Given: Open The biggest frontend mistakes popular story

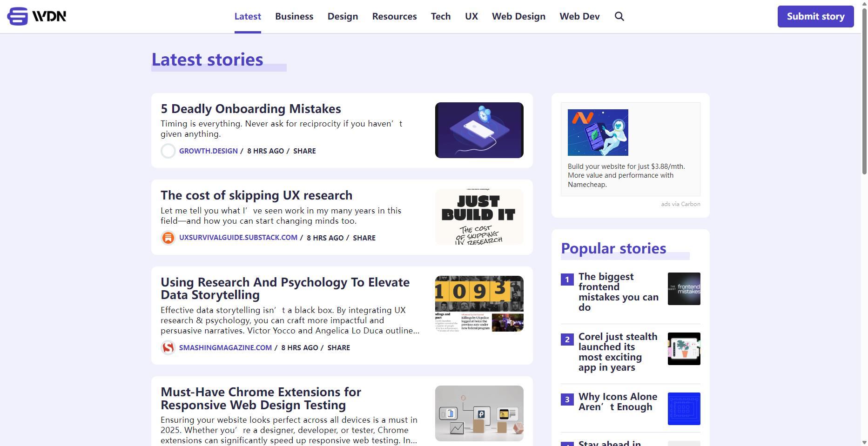Looking at the screenshot, I should (619, 292).
